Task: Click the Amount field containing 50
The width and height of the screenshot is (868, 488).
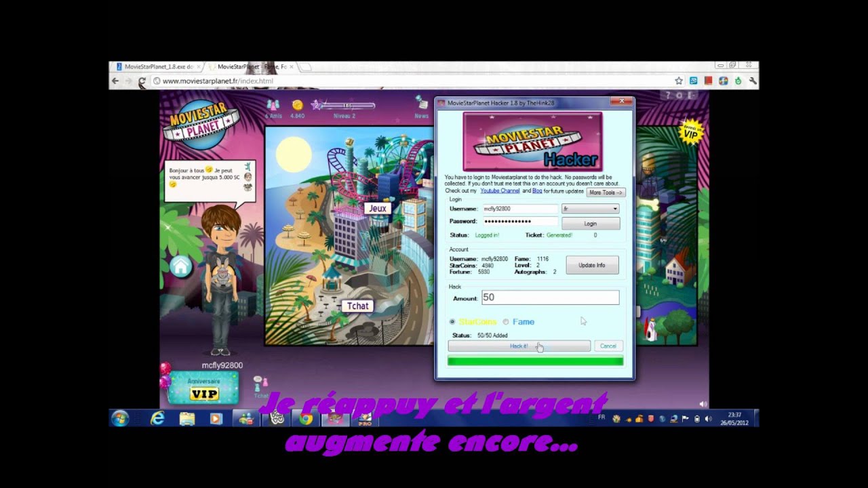Action: 550,298
